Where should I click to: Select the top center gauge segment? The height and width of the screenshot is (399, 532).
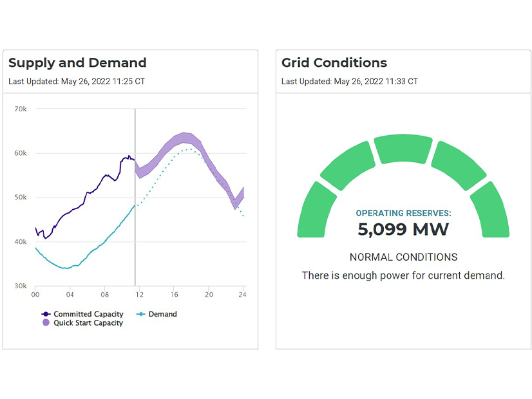(403, 149)
